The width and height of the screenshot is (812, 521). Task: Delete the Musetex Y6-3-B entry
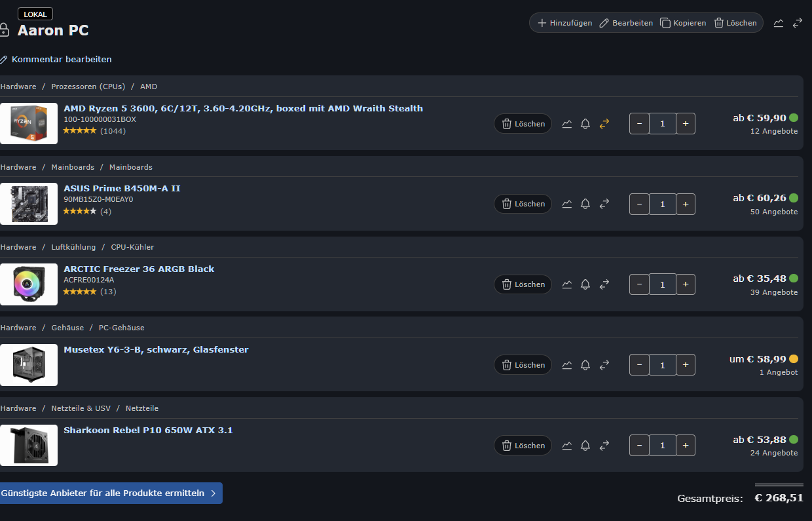click(x=523, y=364)
